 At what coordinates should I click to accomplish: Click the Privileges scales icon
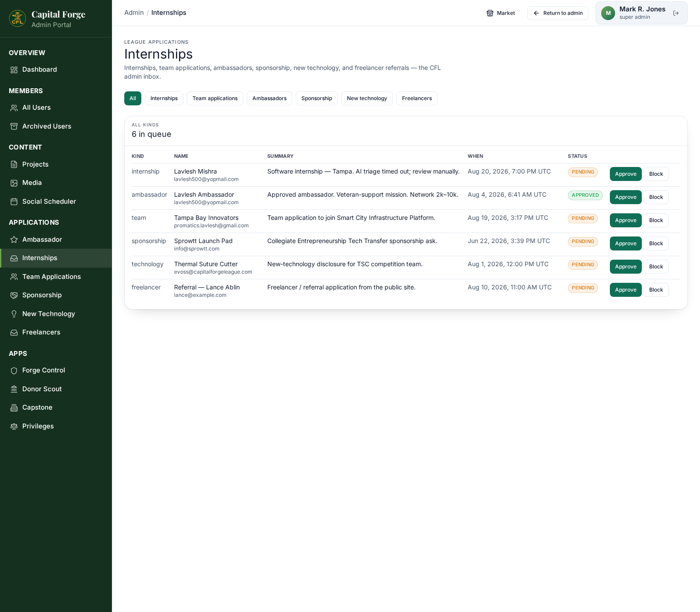click(x=14, y=426)
